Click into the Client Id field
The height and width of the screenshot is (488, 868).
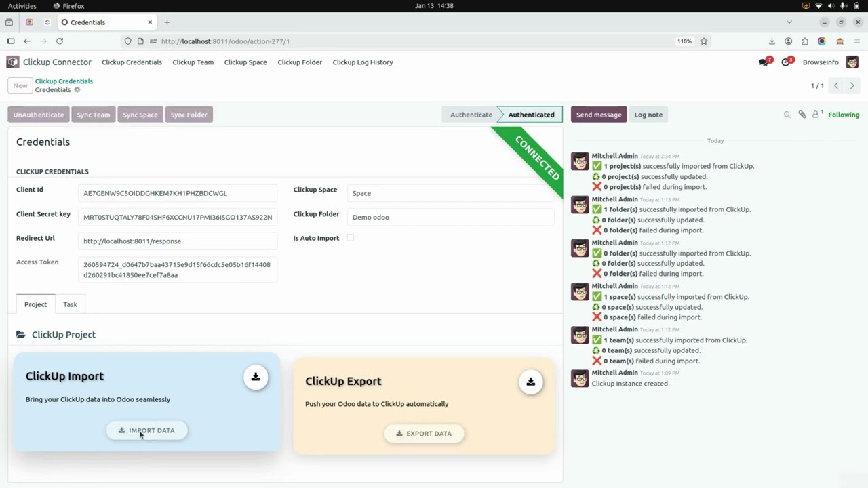178,193
